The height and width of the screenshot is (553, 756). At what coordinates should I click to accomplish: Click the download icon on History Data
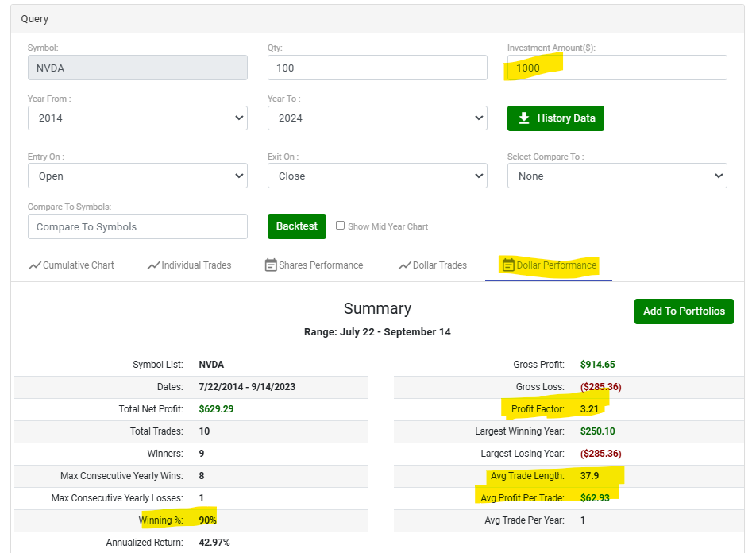[524, 118]
